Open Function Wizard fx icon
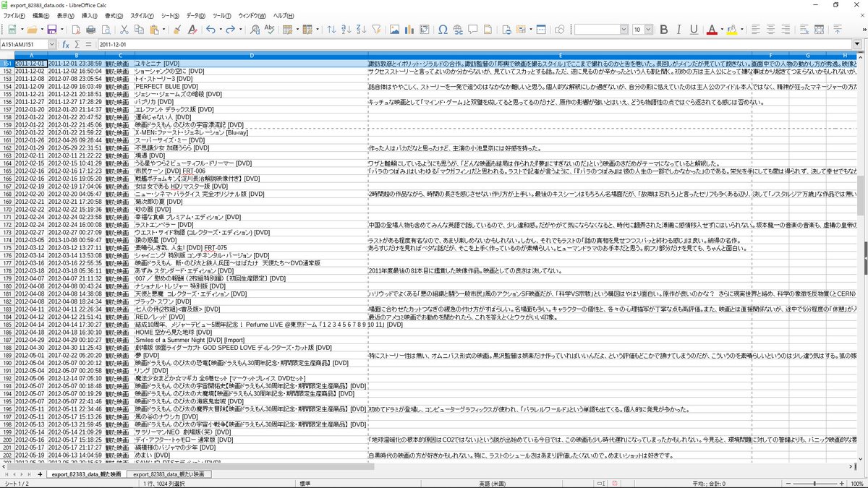868x488 pixels. pos(65,44)
